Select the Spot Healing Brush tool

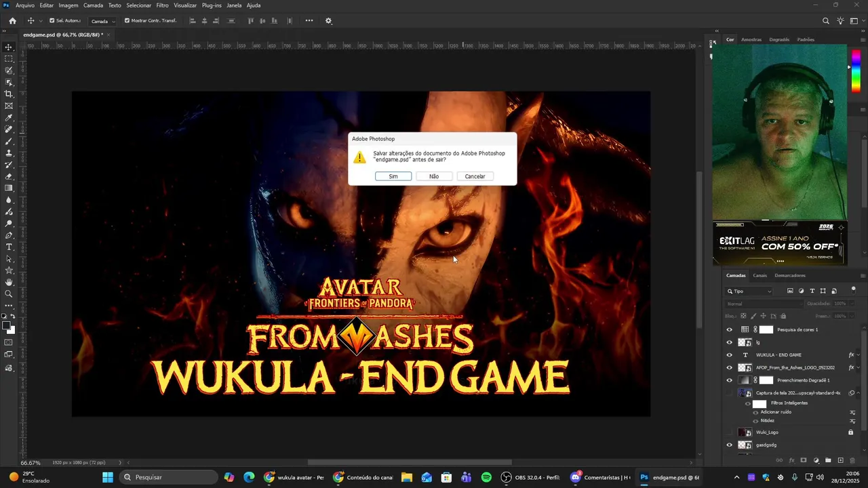pos(9,129)
